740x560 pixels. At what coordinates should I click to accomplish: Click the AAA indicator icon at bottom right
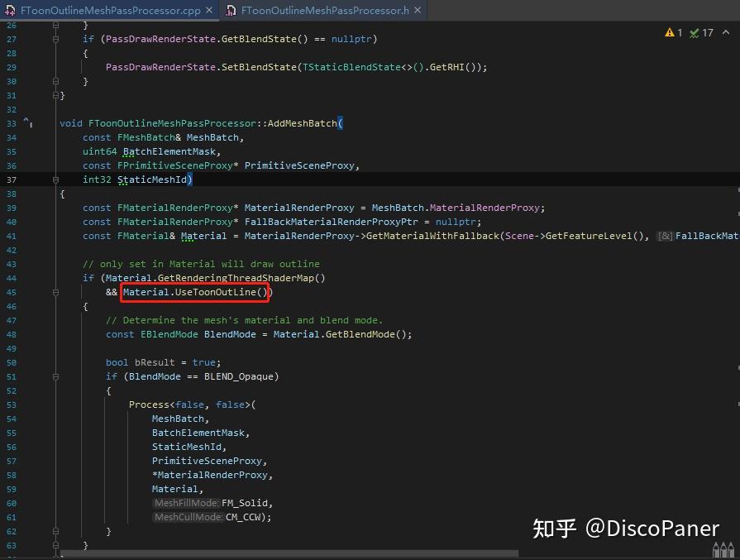(723, 548)
